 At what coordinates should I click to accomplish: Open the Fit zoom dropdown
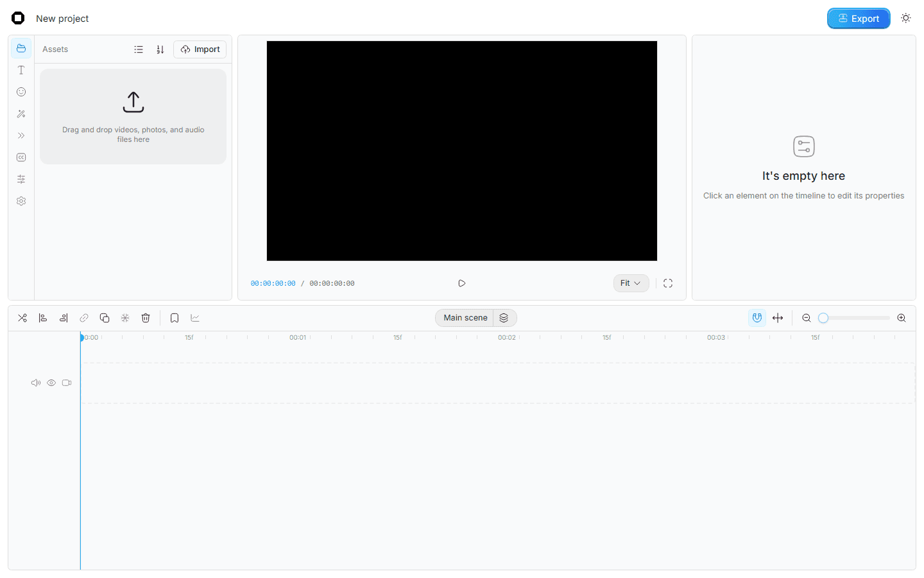click(x=631, y=283)
